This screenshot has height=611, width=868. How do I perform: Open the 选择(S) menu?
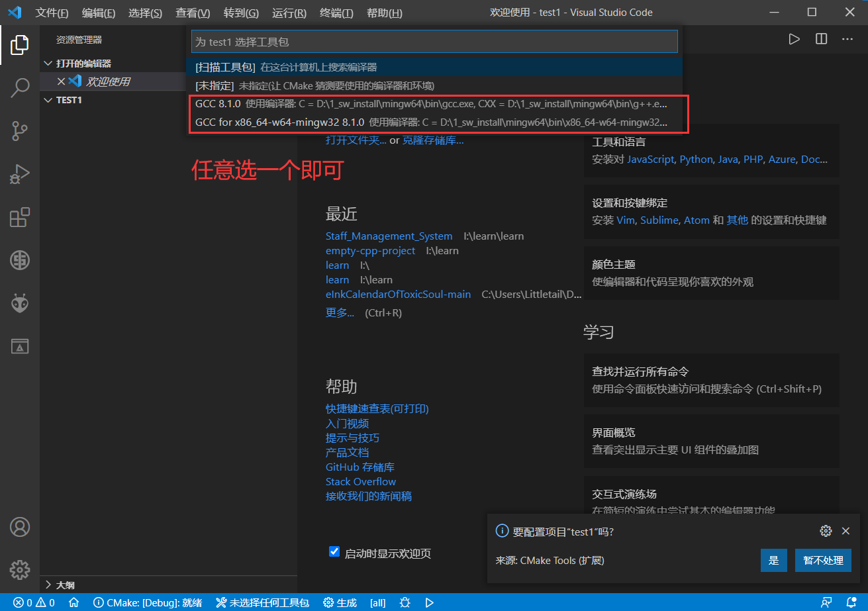[145, 13]
